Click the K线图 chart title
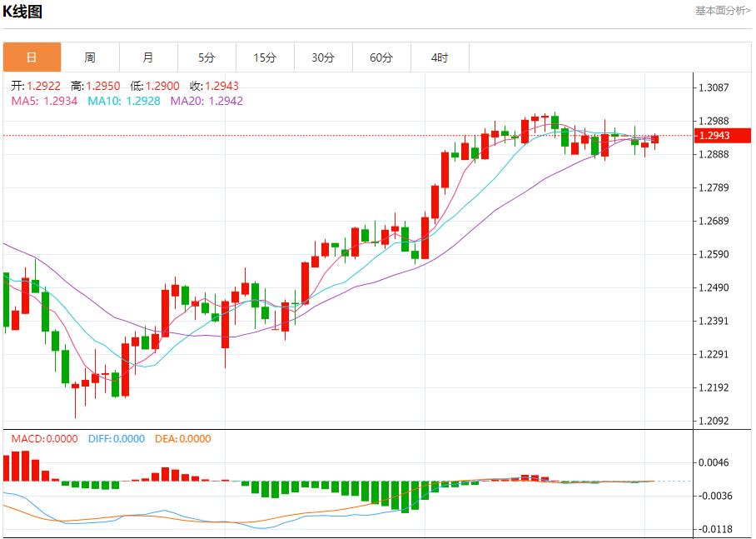This screenshot has width=756, height=539. [23, 12]
